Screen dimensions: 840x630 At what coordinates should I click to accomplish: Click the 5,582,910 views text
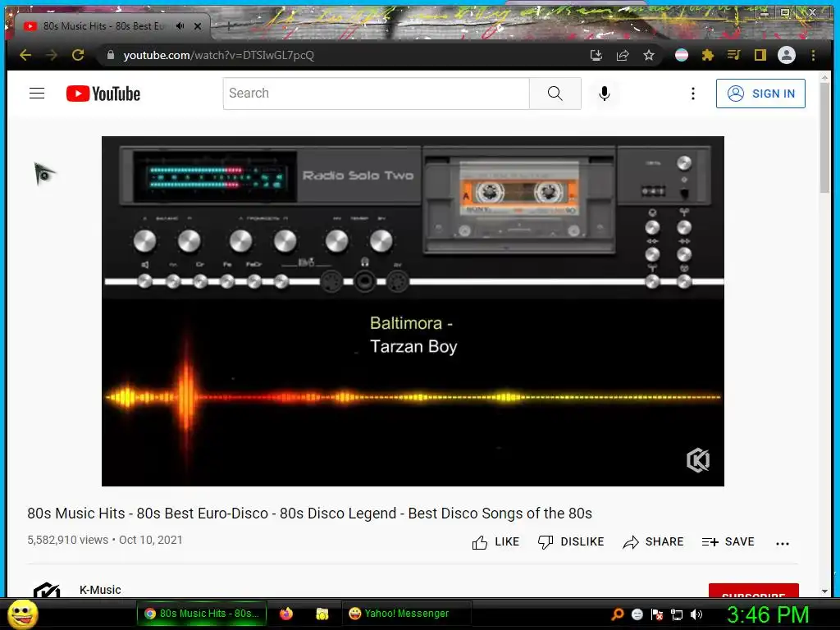68,540
